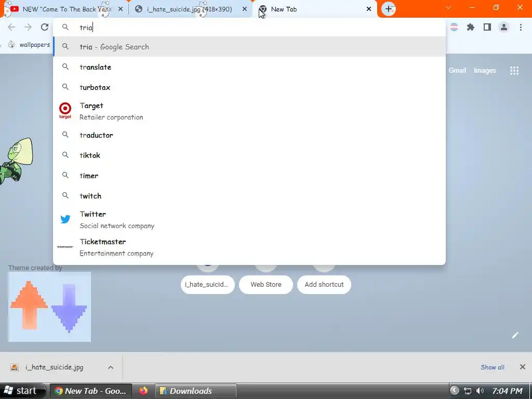Click Add shortcut

tap(324, 284)
